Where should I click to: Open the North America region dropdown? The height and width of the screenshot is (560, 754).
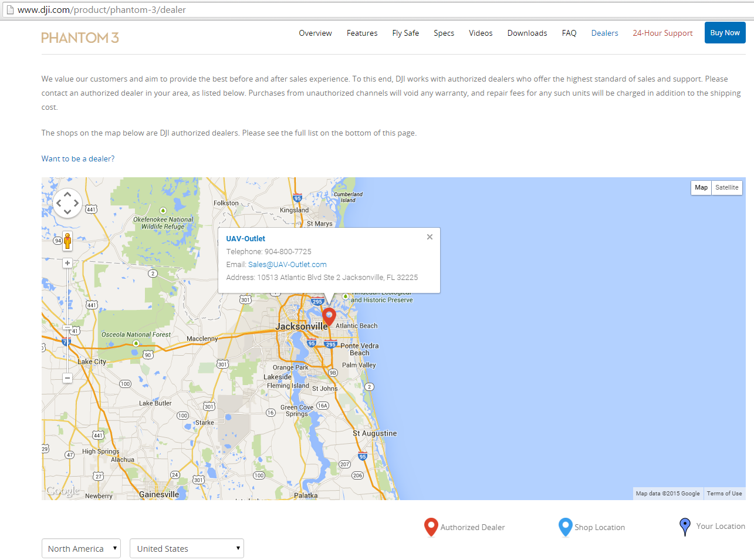pos(81,548)
